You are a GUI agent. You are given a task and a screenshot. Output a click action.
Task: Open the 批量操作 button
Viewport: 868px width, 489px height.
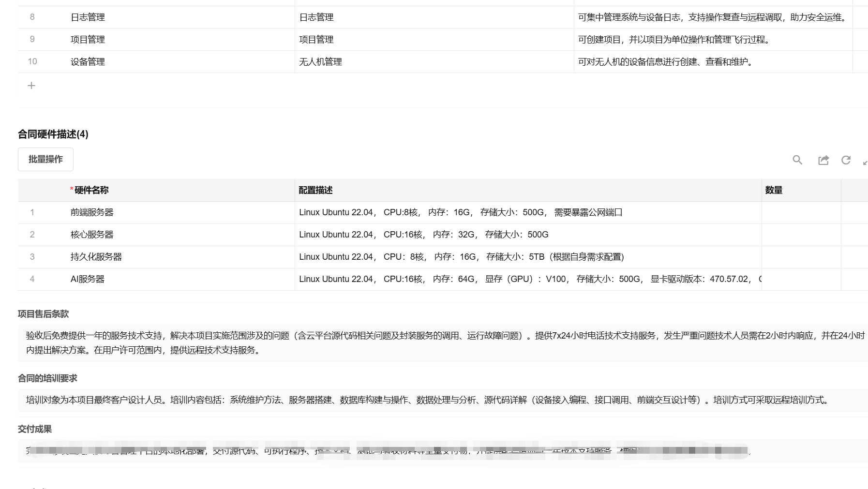45,159
